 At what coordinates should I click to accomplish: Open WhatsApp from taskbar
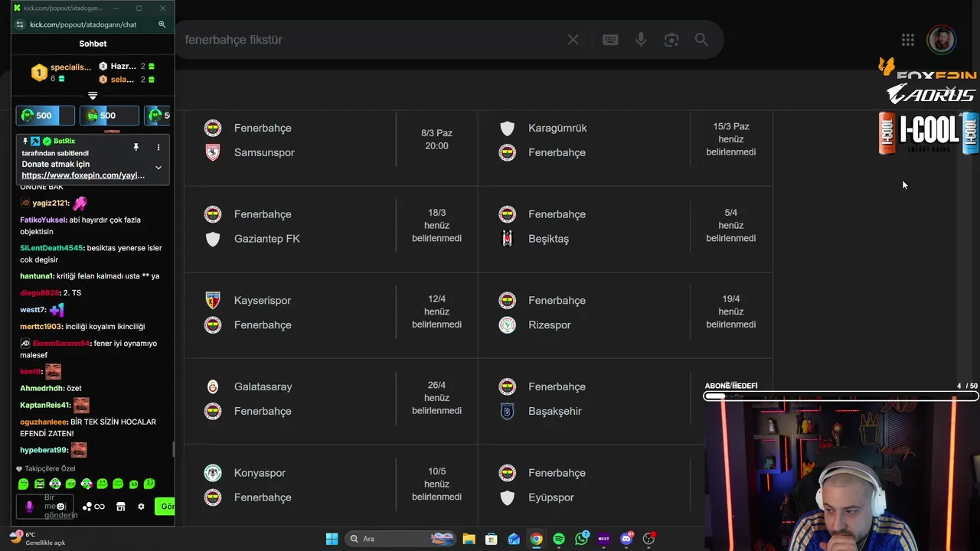[x=582, y=539]
